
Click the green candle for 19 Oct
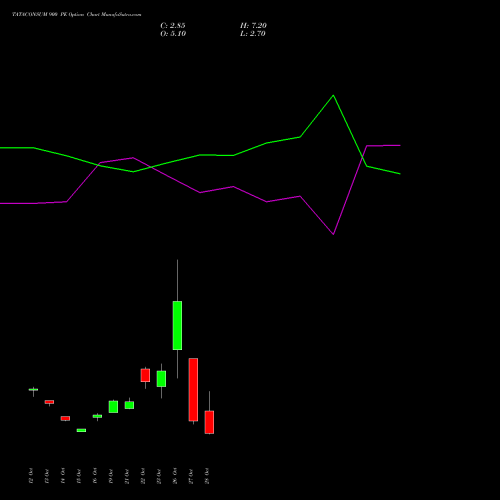[x=113, y=407]
